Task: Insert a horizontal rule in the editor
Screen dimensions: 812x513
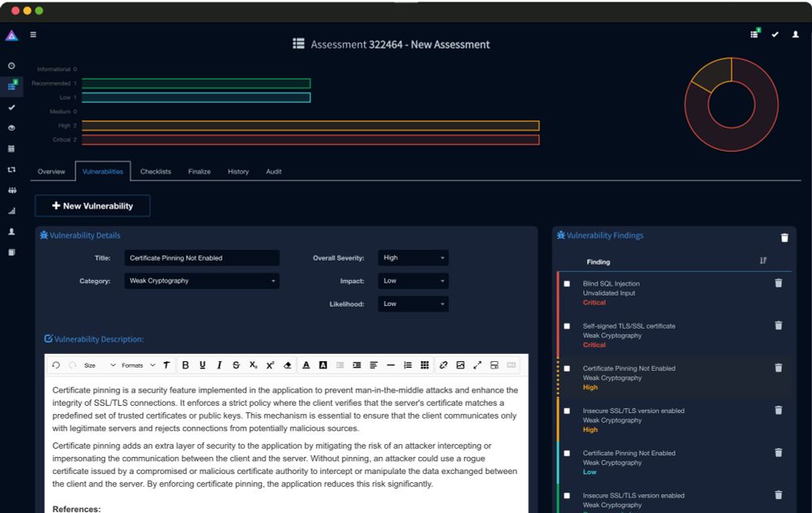Action: click(x=391, y=365)
